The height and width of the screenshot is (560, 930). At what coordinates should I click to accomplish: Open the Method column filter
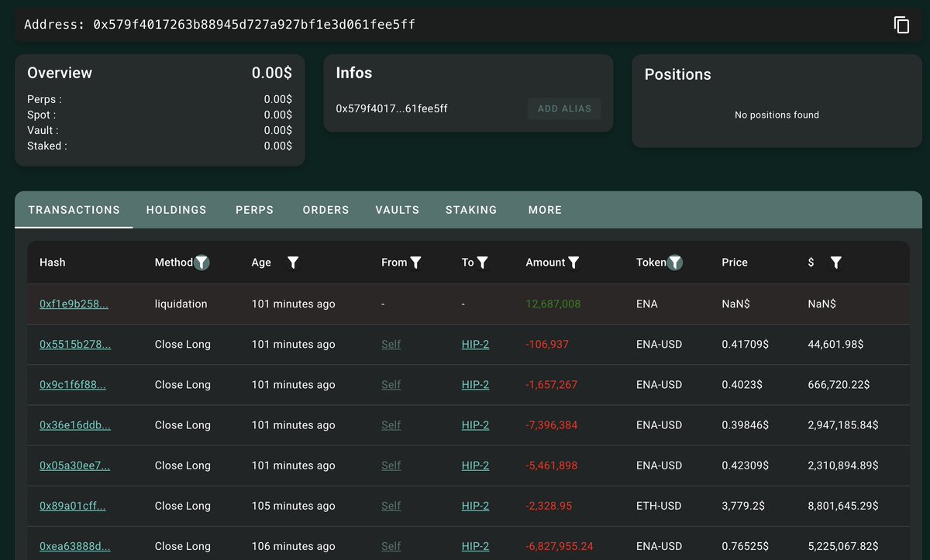click(201, 263)
